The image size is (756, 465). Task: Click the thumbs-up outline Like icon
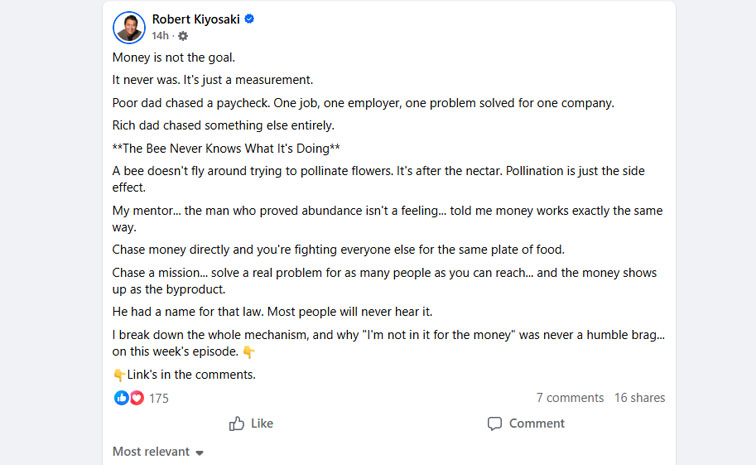[x=236, y=424]
